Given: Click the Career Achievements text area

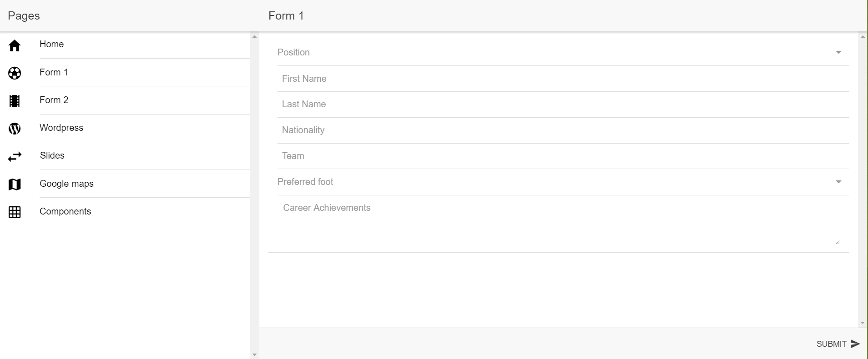Looking at the screenshot, I should click(x=559, y=223).
